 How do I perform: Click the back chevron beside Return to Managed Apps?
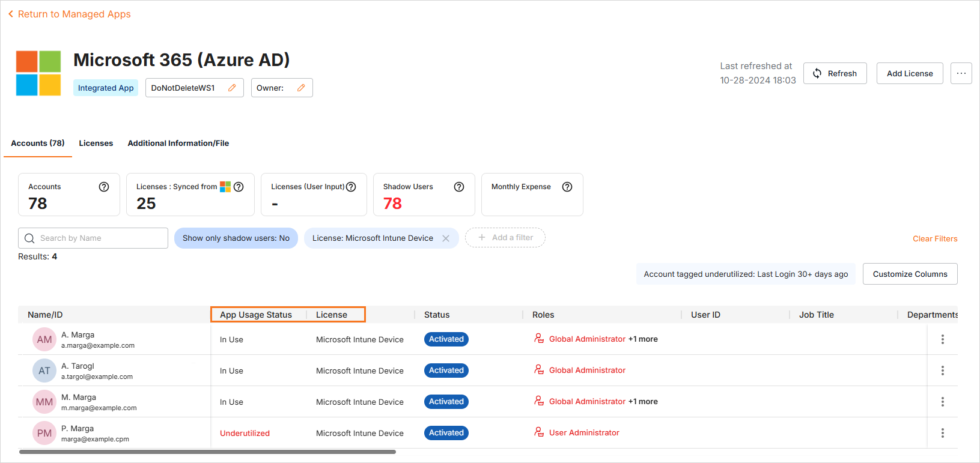point(10,14)
